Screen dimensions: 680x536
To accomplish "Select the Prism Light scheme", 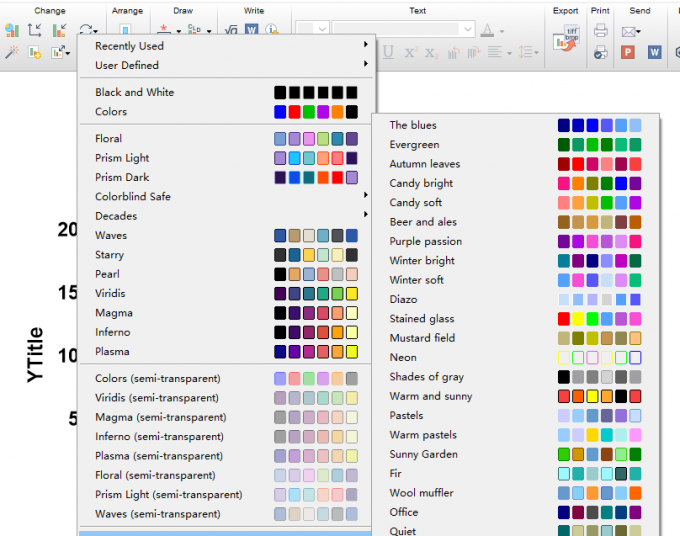I will pos(226,158).
